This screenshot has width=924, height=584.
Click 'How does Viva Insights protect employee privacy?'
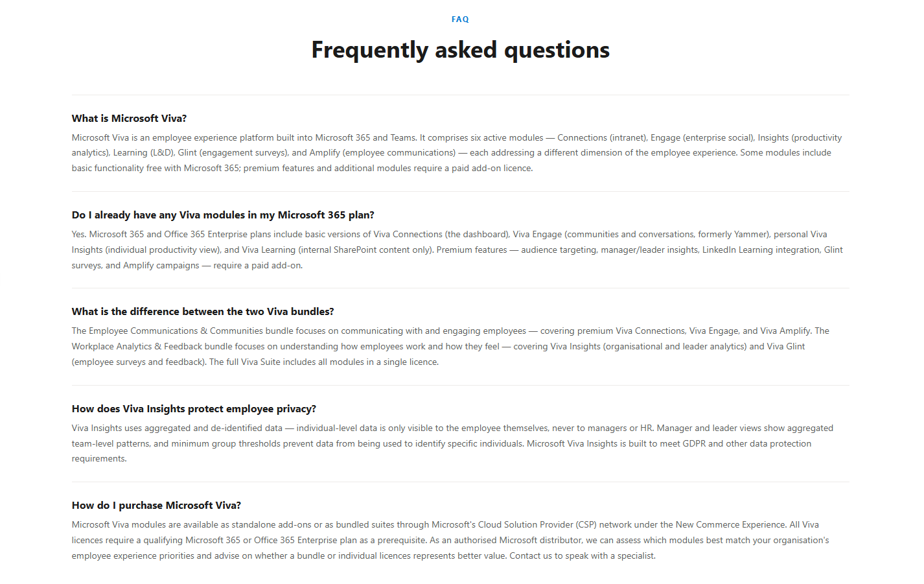(194, 409)
